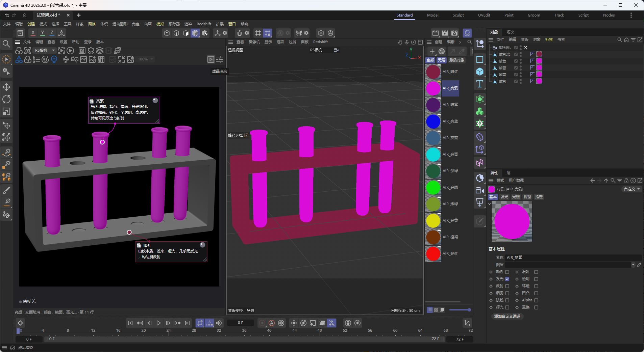Enable the 颜色 channel checkbox
644x352 pixels.
pos(507,272)
